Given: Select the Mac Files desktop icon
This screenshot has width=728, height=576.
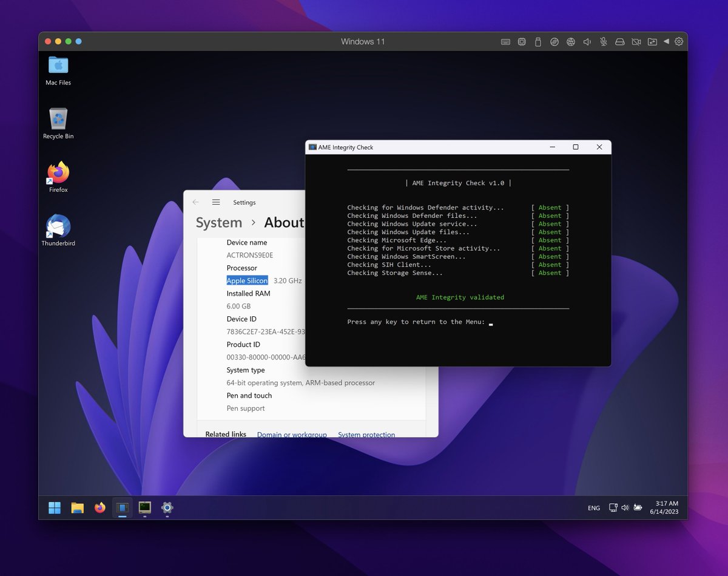Looking at the screenshot, I should coord(58,70).
